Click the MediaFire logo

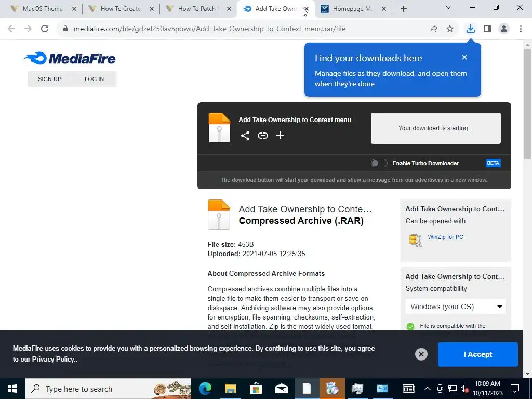pos(70,58)
